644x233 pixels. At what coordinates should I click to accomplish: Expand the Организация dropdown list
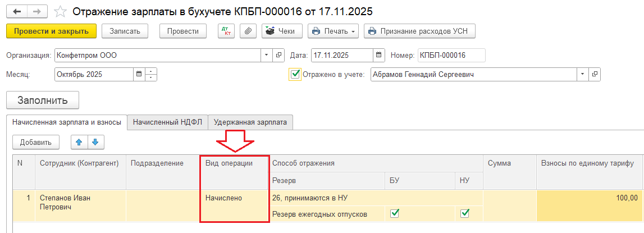(x=266, y=55)
